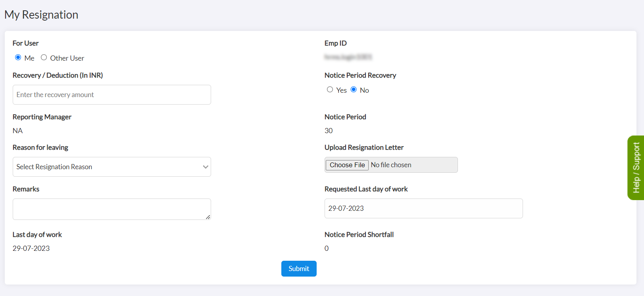Click the My Resignation page heading

pos(41,15)
